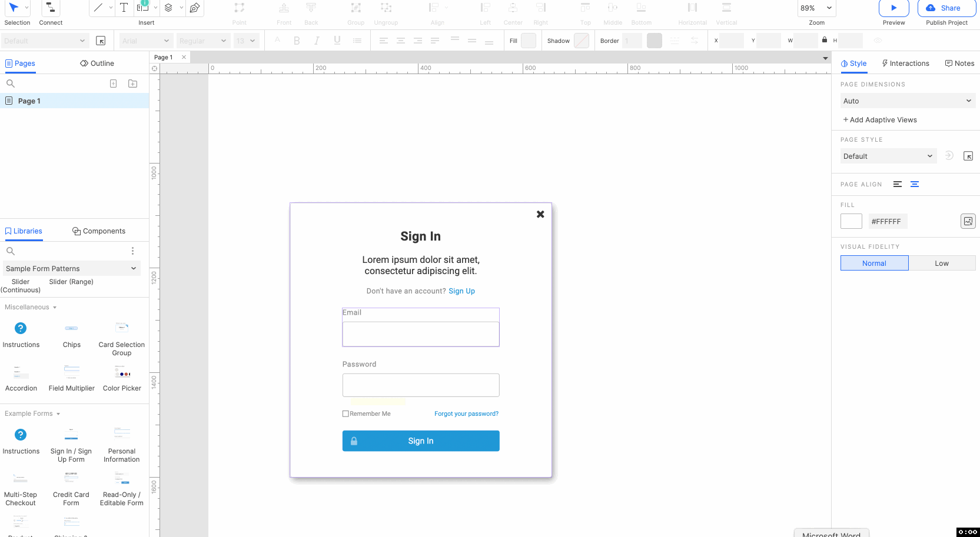
Task: Click the pages search icon
Action: 10,84
